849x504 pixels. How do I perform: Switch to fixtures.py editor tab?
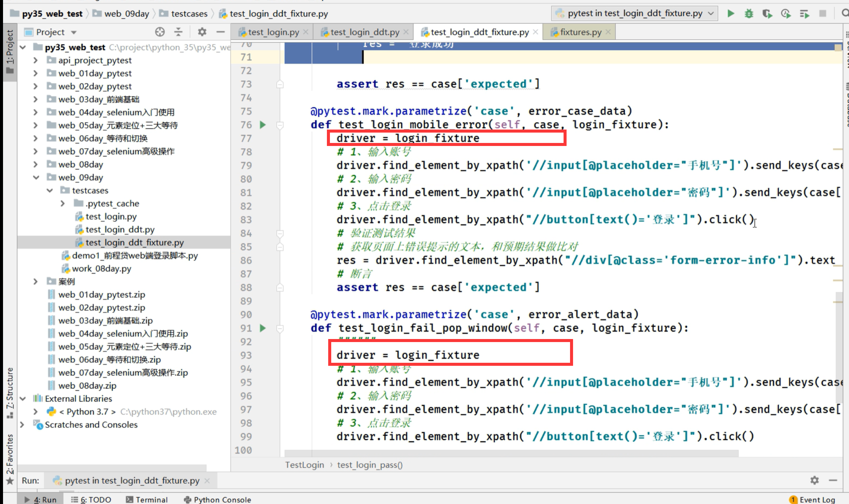pyautogui.click(x=580, y=32)
